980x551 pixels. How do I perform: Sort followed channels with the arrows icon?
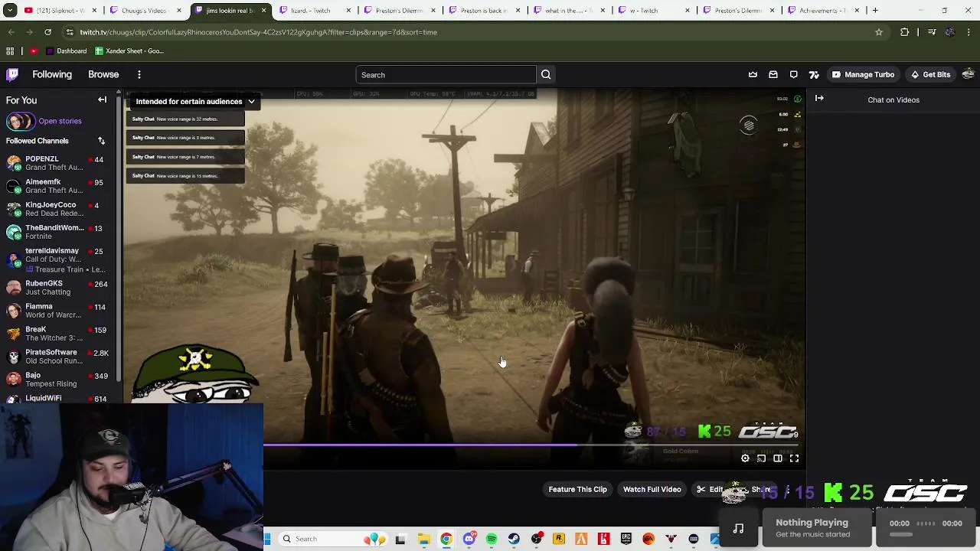[x=101, y=141]
